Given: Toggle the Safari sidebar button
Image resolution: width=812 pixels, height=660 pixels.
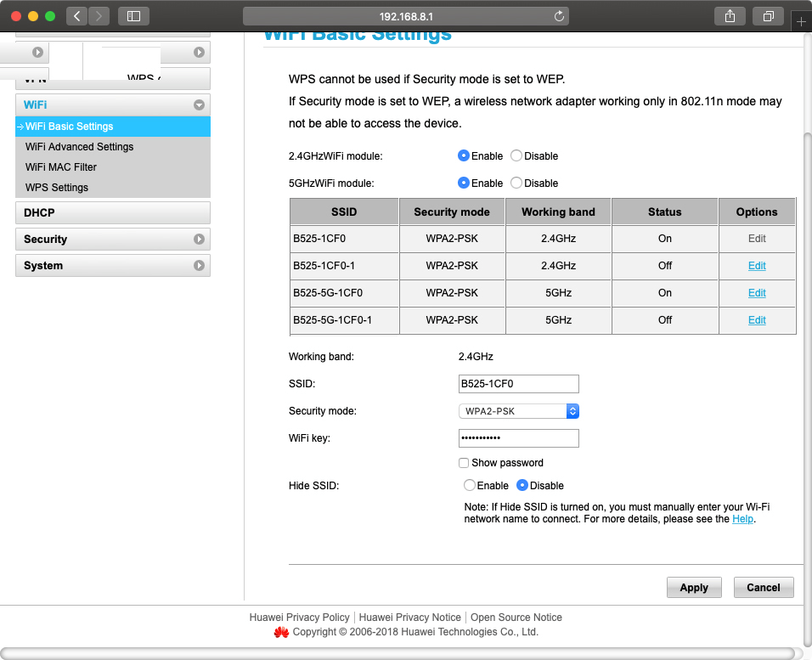Looking at the screenshot, I should point(133,16).
